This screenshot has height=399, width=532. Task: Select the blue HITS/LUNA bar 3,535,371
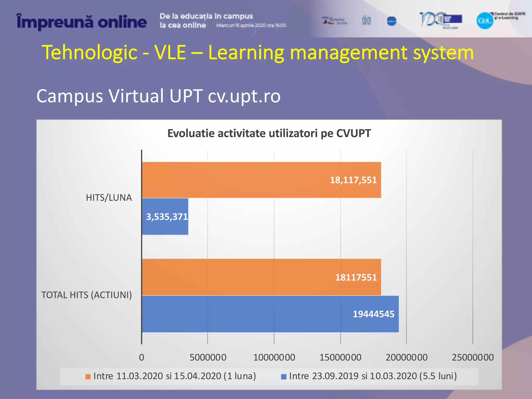point(165,216)
